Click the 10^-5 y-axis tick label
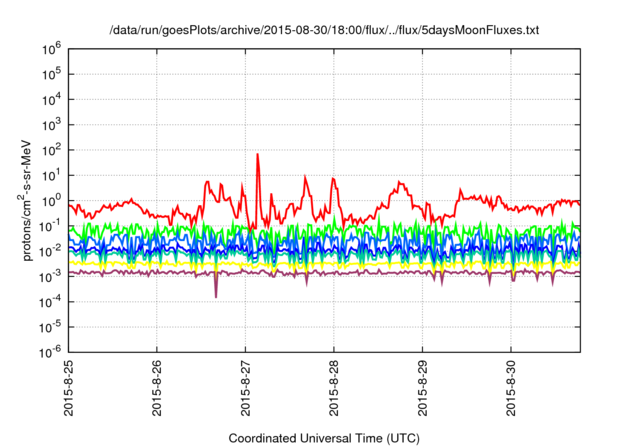640x448 pixels. click(x=51, y=328)
